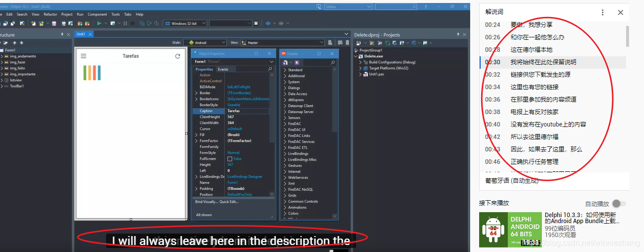This screenshot has height=252, width=644.
Task: Close the transcript panel
Action: click(x=621, y=12)
